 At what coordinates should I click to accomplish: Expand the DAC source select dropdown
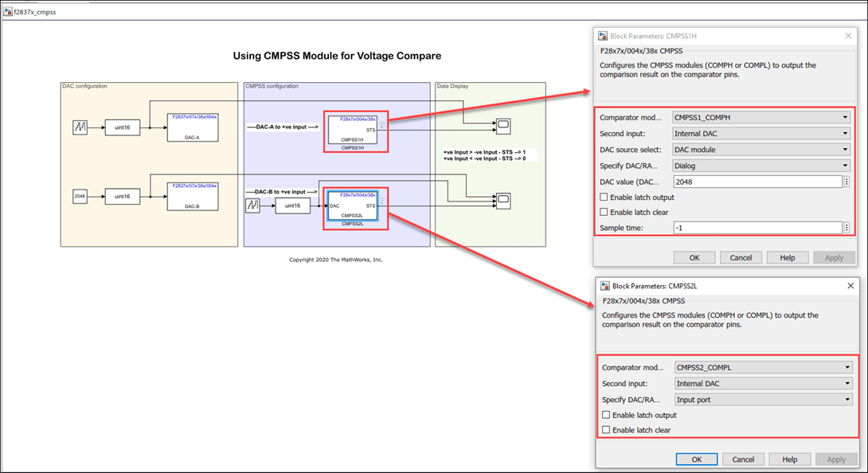coord(760,150)
